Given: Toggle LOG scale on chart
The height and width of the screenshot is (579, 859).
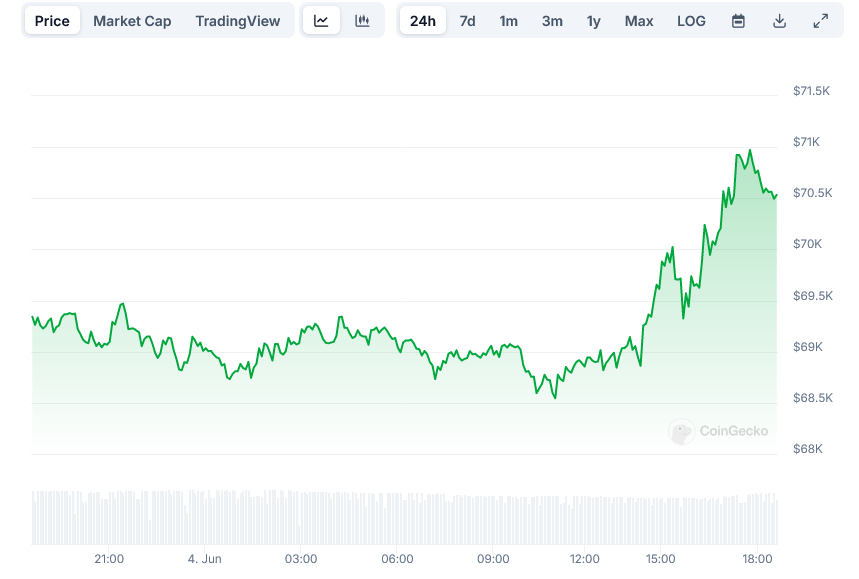Looking at the screenshot, I should (691, 21).
